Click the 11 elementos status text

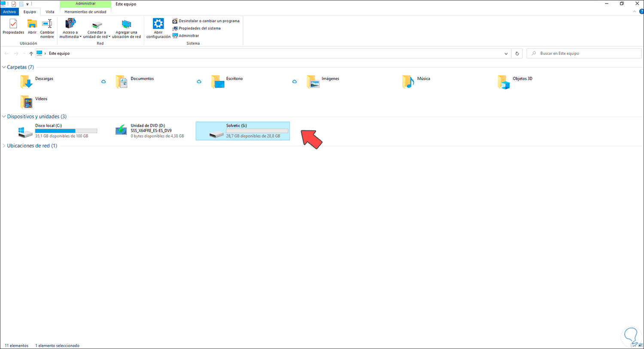coord(17,346)
